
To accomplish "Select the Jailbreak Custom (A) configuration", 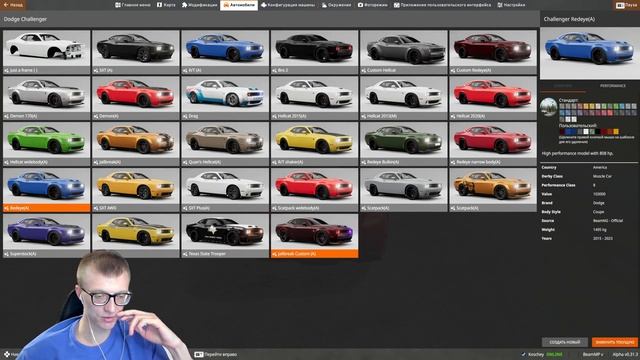I will (315, 236).
